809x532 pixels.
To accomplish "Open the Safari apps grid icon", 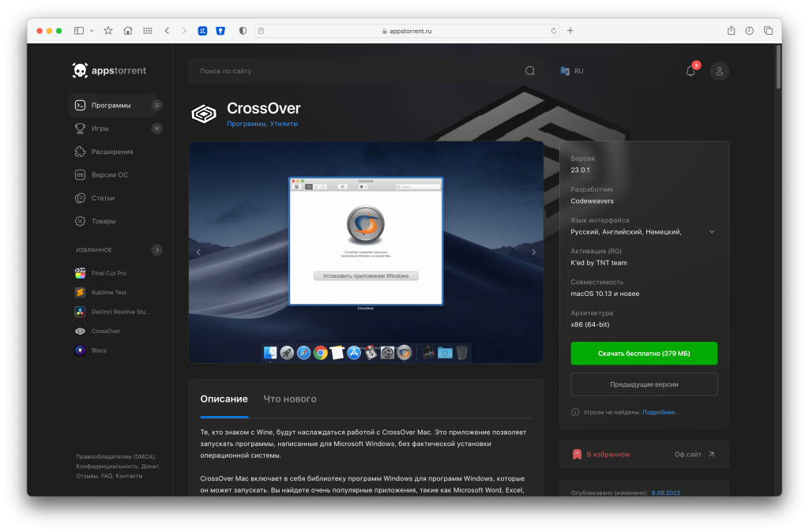I will coord(148,31).
